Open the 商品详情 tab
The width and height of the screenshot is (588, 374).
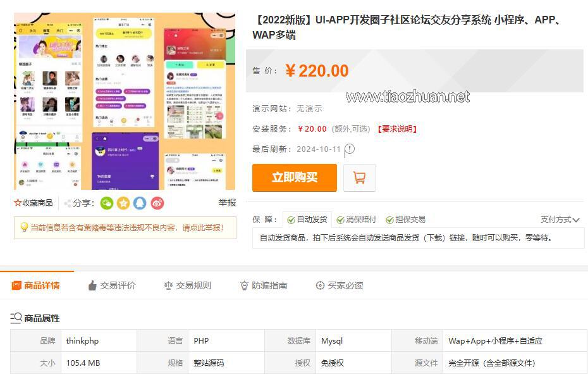[36, 285]
